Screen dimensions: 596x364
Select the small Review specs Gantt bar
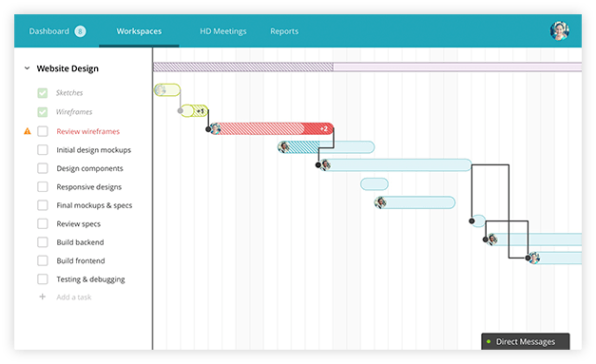pos(478,220)
